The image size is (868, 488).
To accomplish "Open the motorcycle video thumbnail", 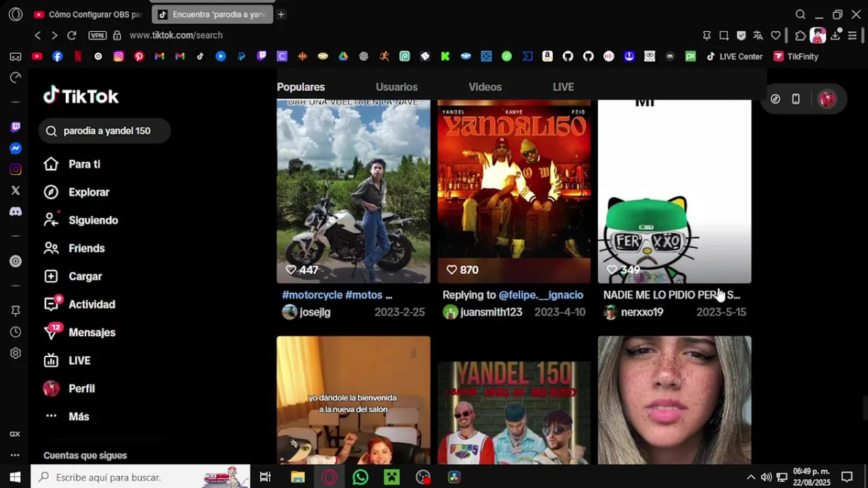I will pos(353,191).
